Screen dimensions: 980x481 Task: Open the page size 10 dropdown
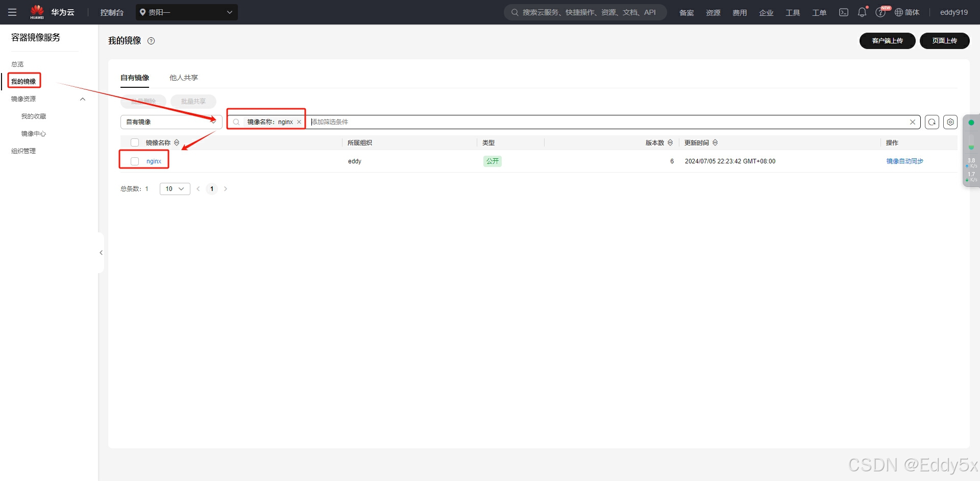point(175,189)
